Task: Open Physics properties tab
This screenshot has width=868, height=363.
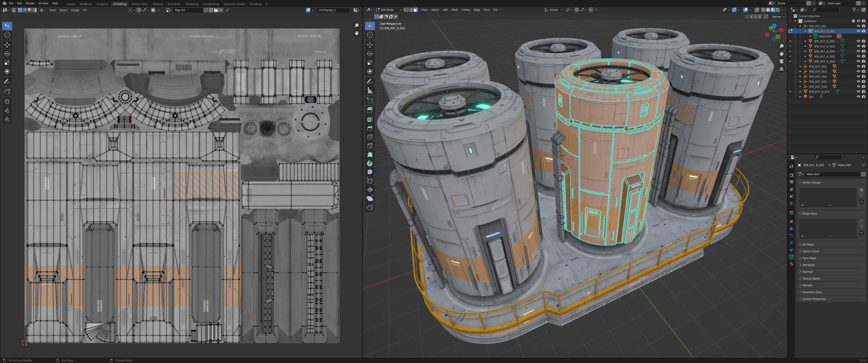Action: 792,243
